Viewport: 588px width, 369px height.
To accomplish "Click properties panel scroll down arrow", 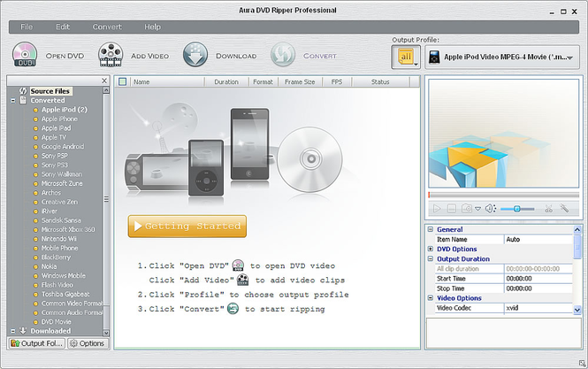I will [577, 310].
